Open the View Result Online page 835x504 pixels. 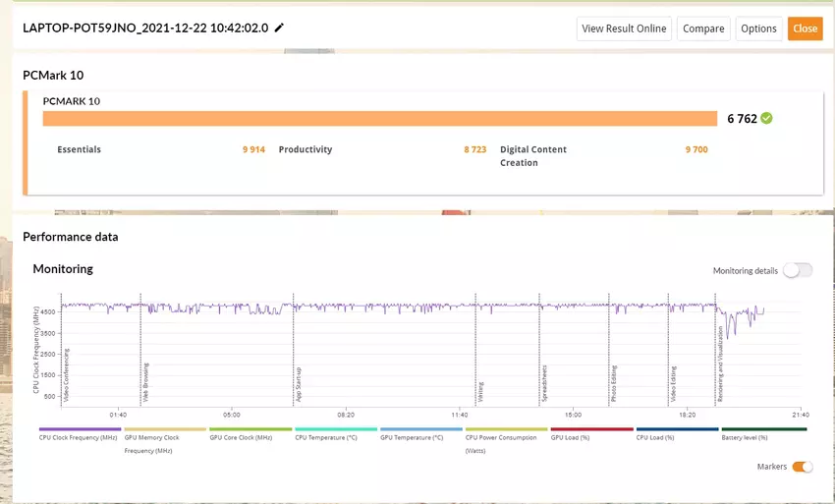pyautogui.click(x=624, y=28)
